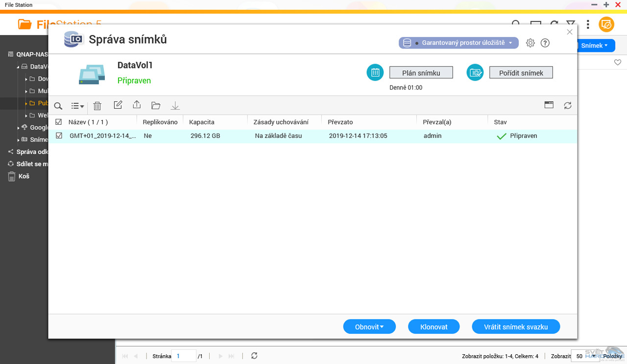Toggle the select-all checkbox in Název header
This screenshot has height=364, width=627.
(59, 122)
